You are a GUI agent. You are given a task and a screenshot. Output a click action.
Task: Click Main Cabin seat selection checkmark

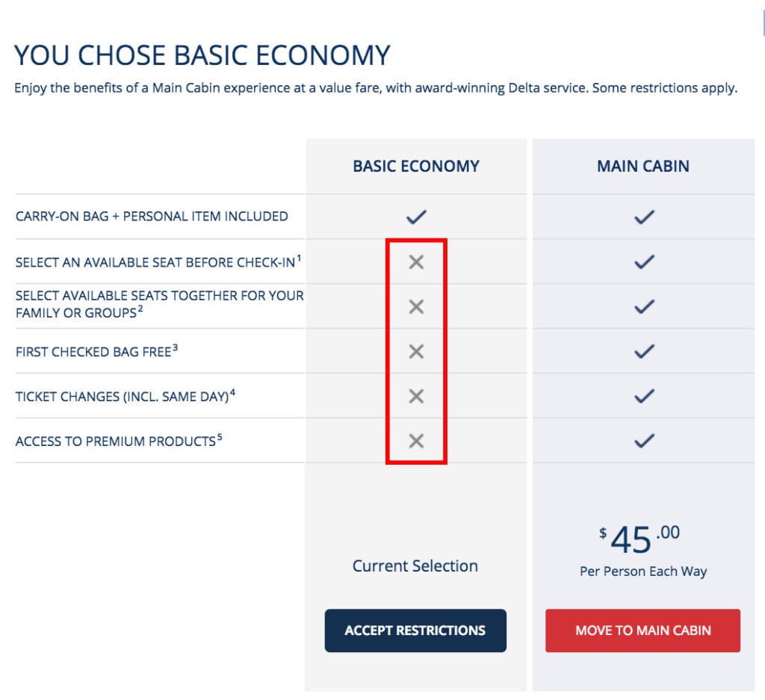644,262
